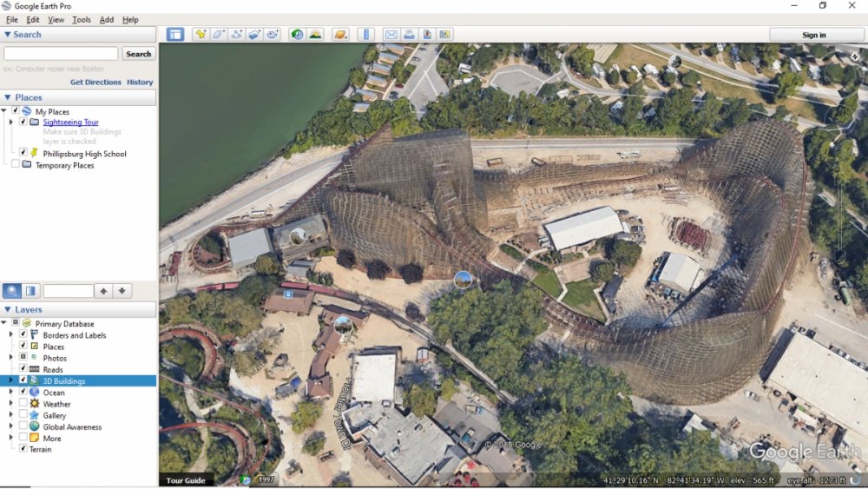Open the View menu
The width and height of the screenshot is (868, 489).
point(56,19)
